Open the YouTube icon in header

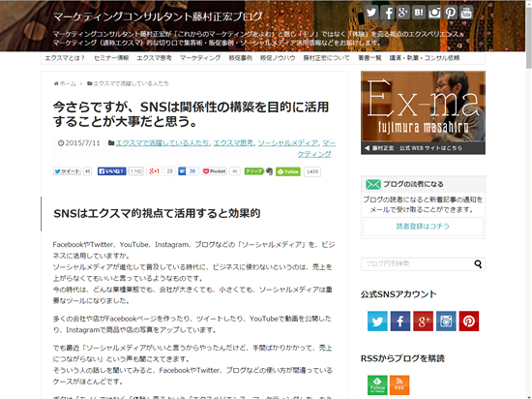pyautogui.click(x=466, y=13)
